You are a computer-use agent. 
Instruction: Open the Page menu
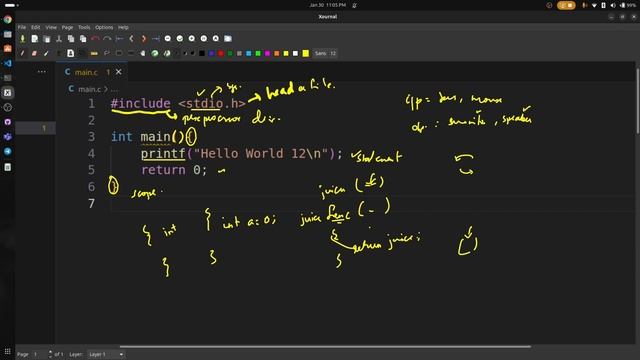coord(67,27)
